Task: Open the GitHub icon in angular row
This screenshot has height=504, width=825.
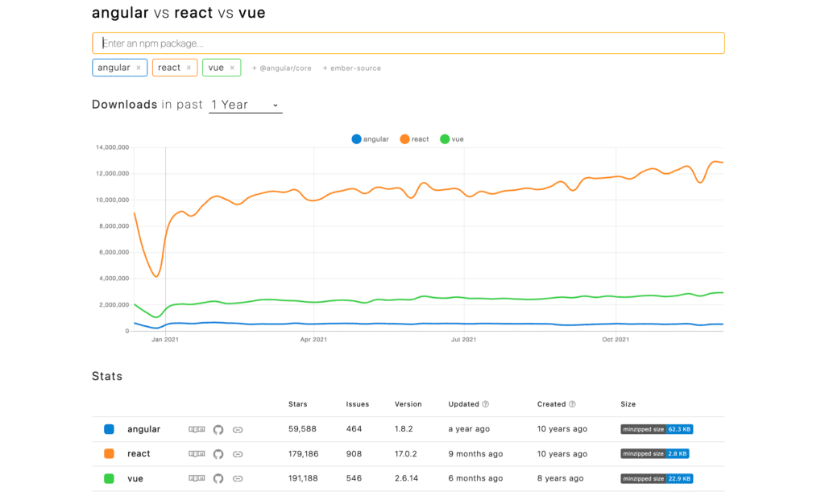Action: click(218, 430)
